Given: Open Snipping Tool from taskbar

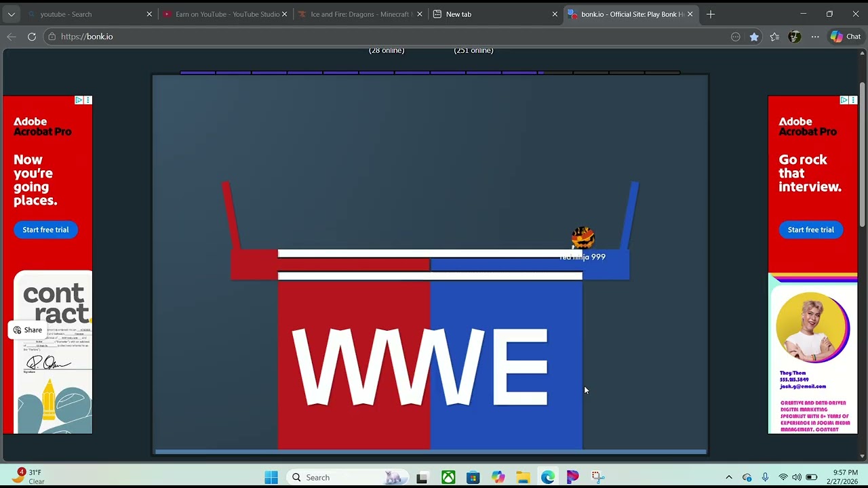Looking at the screenshot, I should pos(597,477).
